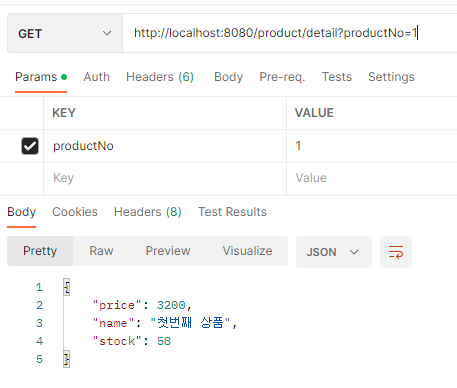Select the response Body tab
This screenshot has height=388, width=457.
coord(22,212)
